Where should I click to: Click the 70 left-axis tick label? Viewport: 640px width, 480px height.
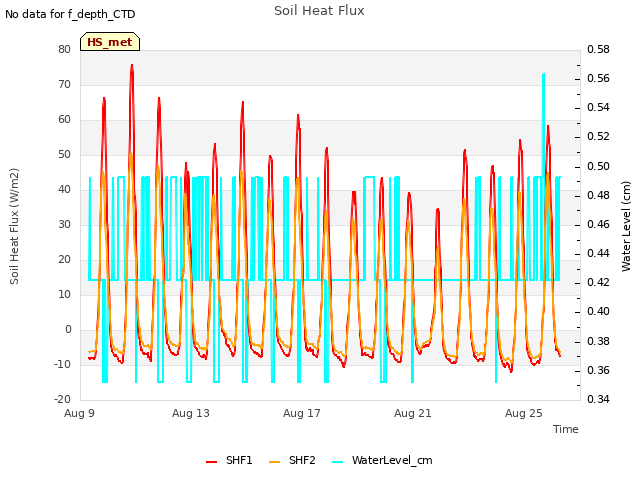[x=64, y=84]
